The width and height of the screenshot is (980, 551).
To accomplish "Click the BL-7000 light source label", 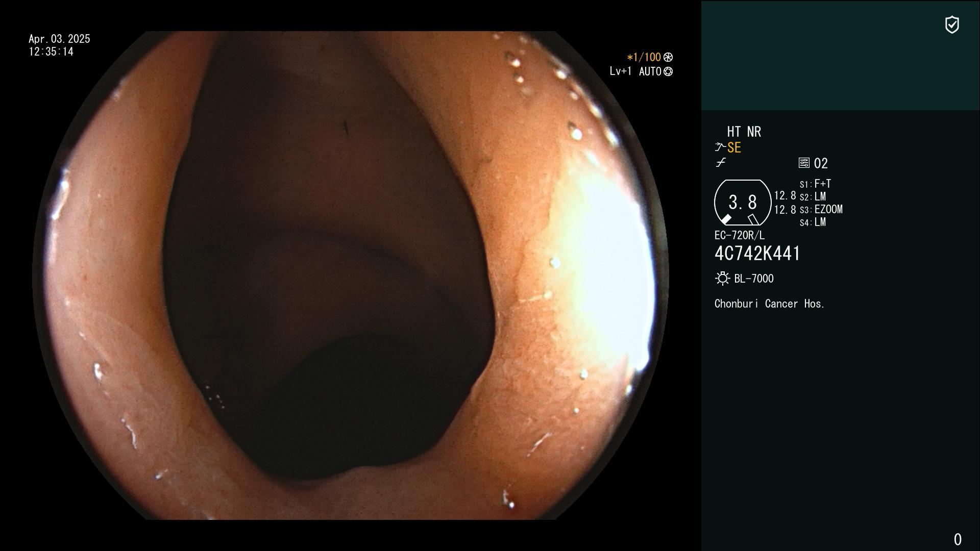I will tap(754, 279).
